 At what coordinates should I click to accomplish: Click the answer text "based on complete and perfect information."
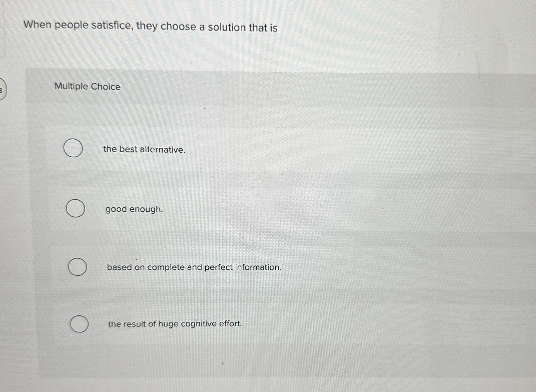[x=194, y=267]
